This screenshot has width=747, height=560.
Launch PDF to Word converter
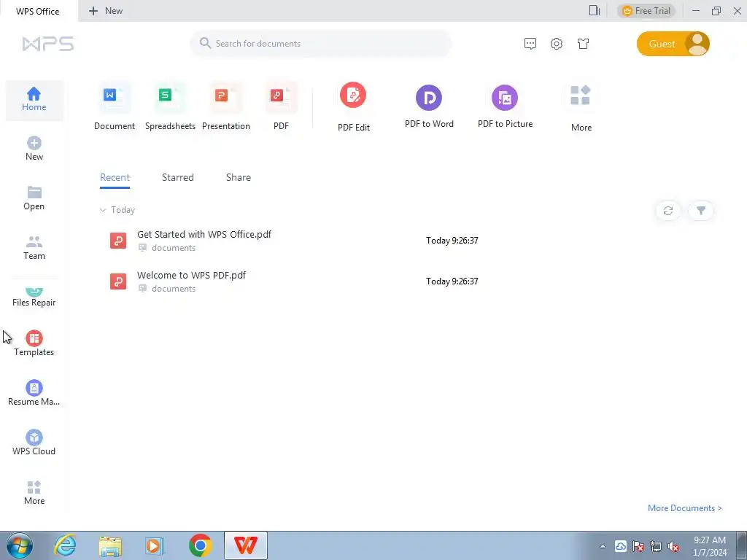point(429,106)
